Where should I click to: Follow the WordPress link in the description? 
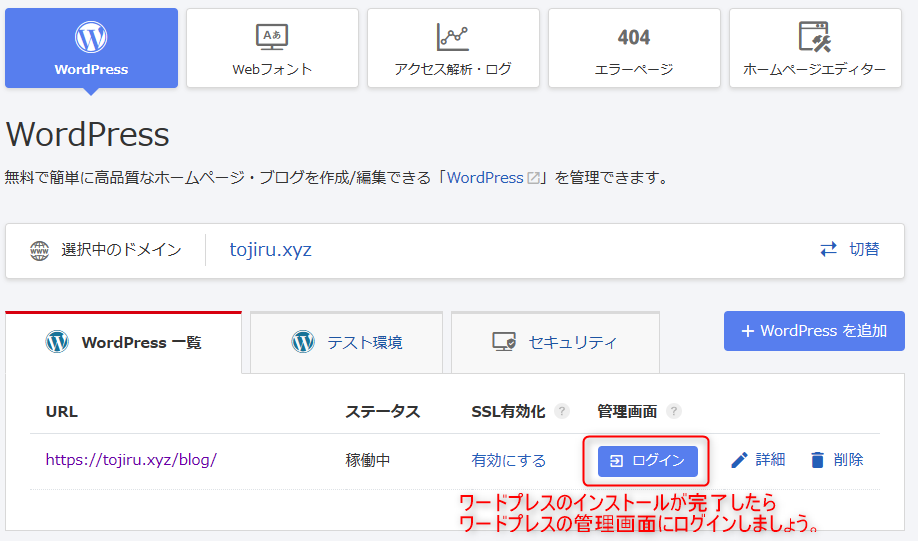(485, 178)
